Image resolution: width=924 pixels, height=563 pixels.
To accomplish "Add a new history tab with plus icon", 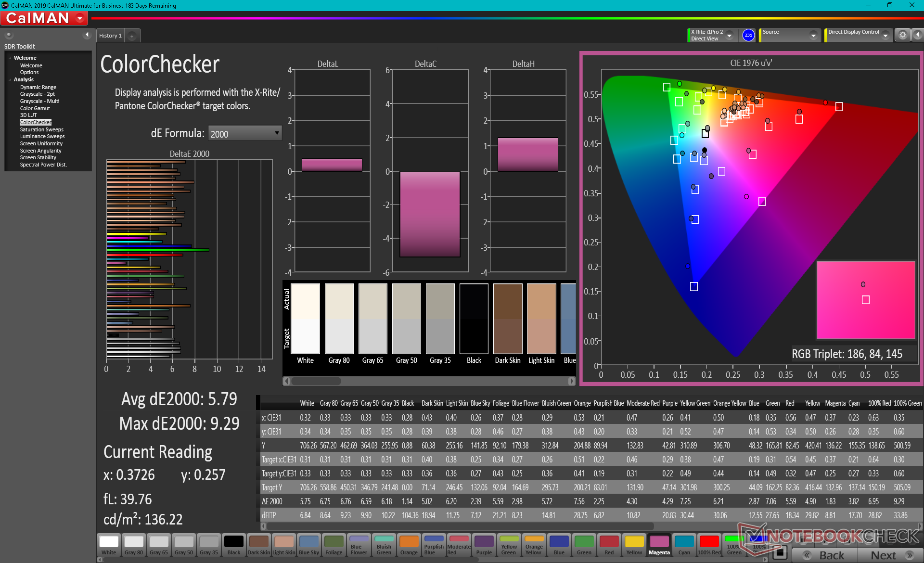I will (x=131, y=36).
